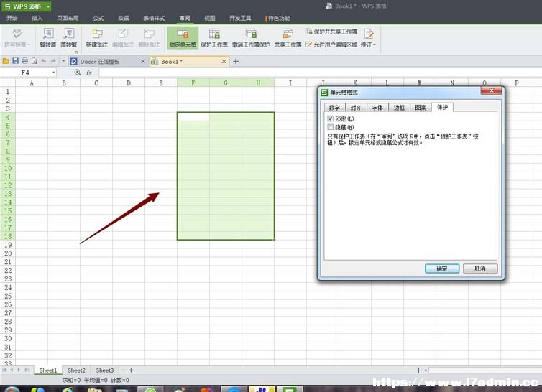542x392 pixels.
Task: Open the sheet list ellipsis menu
Action: [x=124, y=370]
